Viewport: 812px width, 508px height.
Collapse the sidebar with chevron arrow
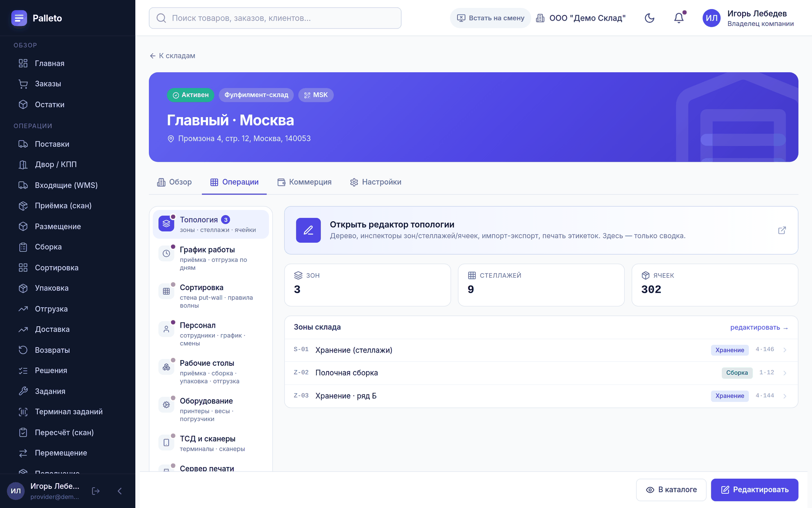coord(120,491)
